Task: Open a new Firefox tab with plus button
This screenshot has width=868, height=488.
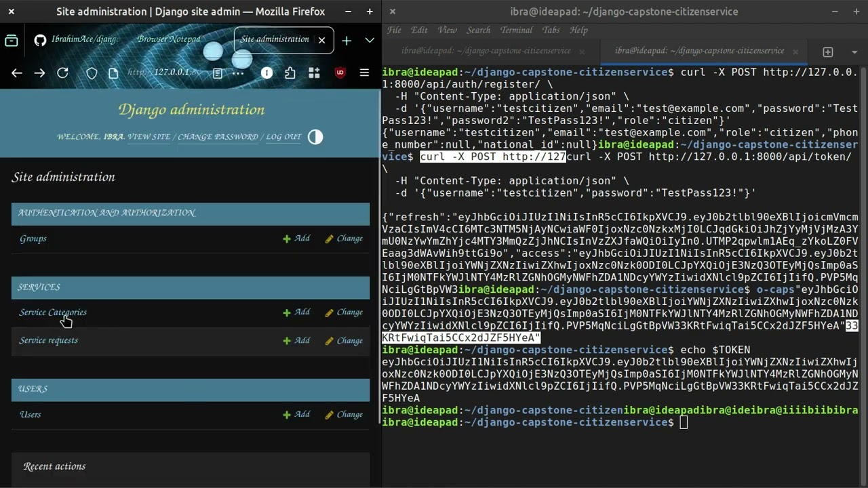Action: coord(347,41)
